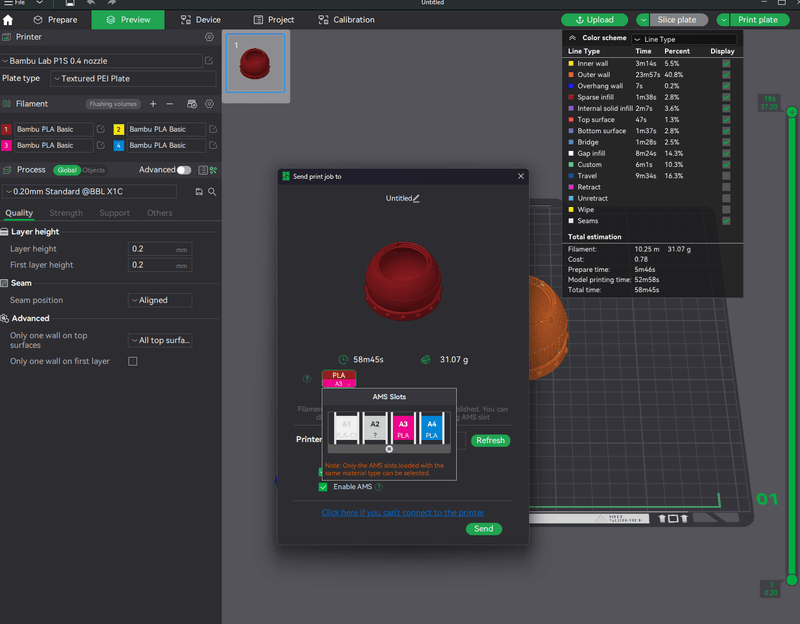Click the undo arrow icon

pos(91,3)
